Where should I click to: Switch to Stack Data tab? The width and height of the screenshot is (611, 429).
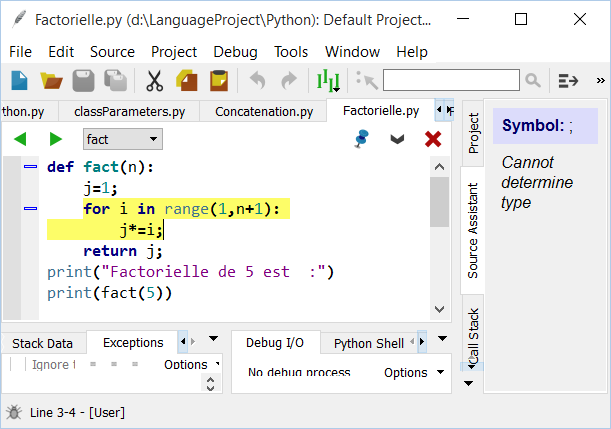point(42,343)
